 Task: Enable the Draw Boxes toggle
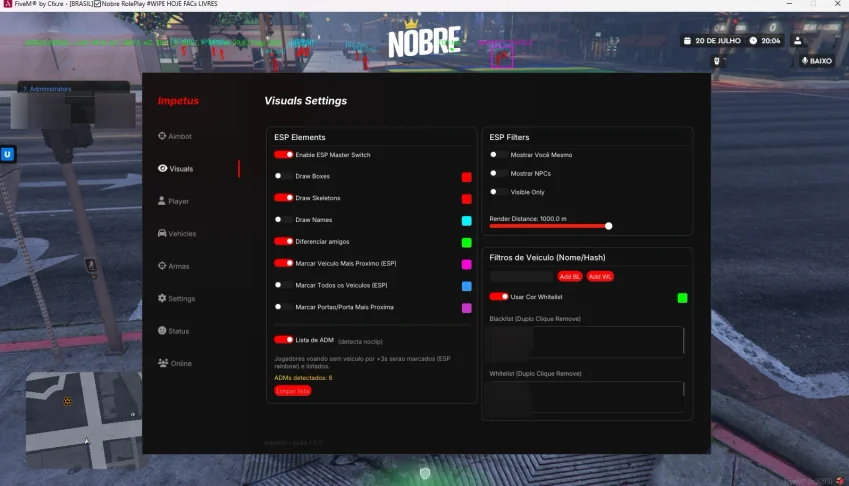(x=284, y=176)
